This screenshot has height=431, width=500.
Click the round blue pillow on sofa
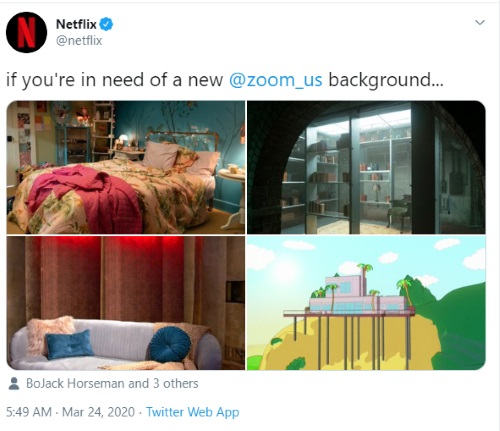click(x=170, y=344)
